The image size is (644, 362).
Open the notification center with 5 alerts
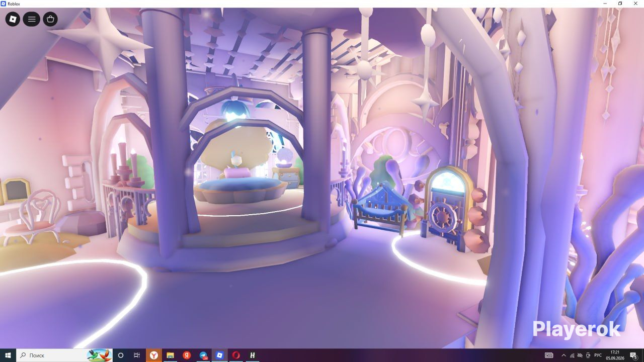click(634, 355)
